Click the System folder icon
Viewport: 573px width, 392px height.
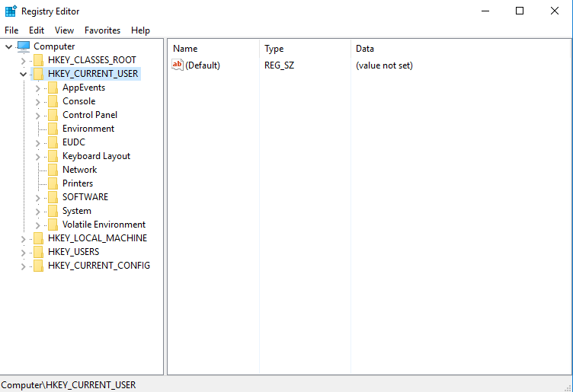53,211
